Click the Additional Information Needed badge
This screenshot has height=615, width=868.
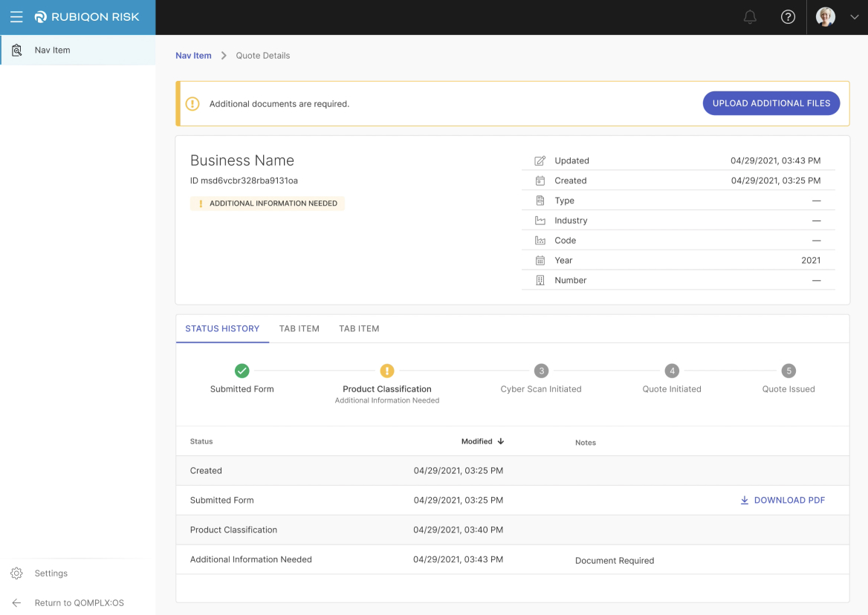268,204
